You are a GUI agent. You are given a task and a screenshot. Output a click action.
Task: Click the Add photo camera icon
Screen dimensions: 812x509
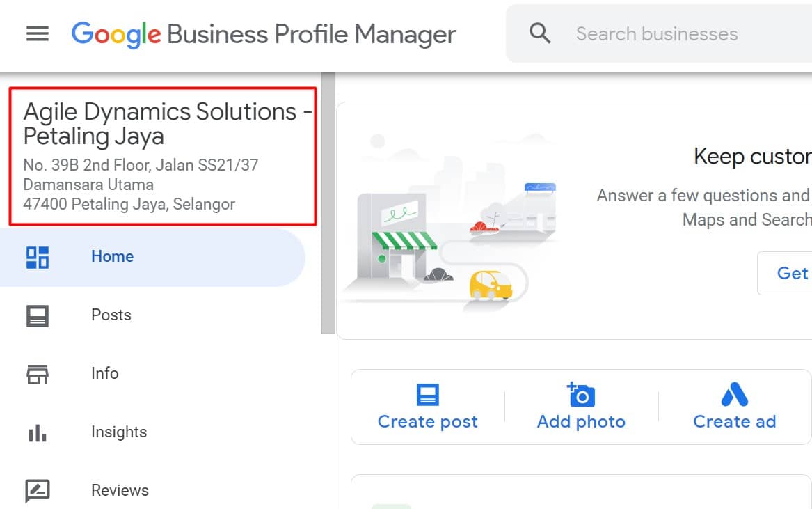point(581,394)
